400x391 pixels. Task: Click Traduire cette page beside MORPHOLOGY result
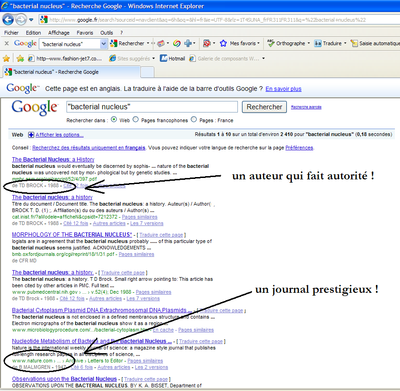[x=161, y=235]
